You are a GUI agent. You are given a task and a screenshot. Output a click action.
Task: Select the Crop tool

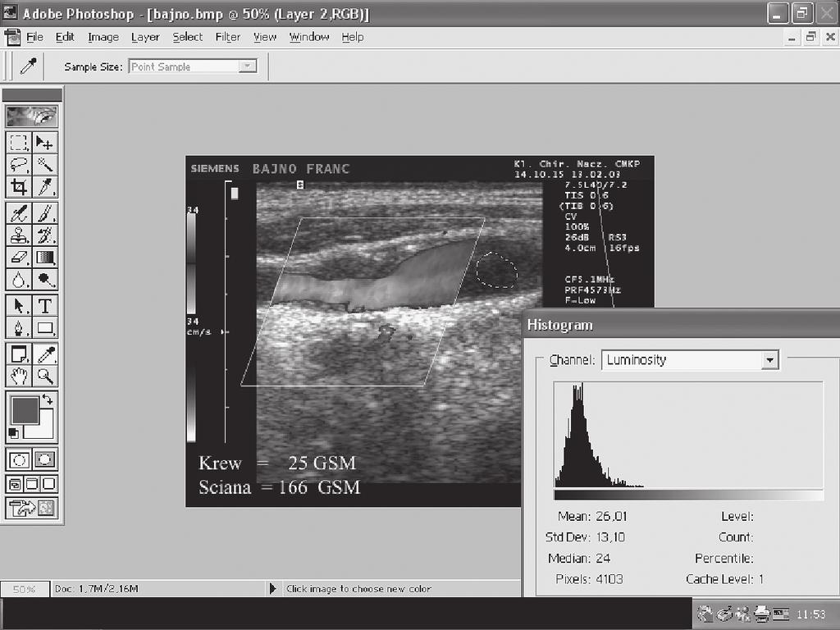coord(19,187)
